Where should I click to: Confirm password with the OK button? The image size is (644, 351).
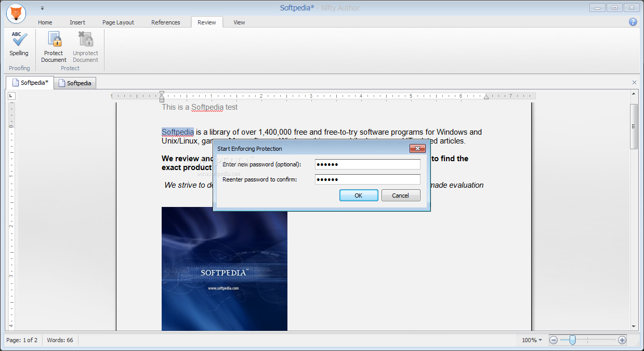(359, 196)
